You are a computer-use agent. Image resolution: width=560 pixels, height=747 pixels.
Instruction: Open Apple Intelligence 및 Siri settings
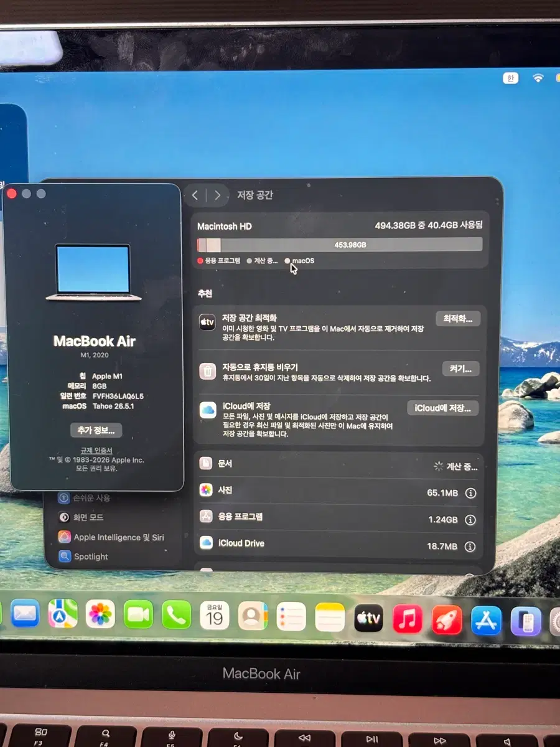click(111, 537)
